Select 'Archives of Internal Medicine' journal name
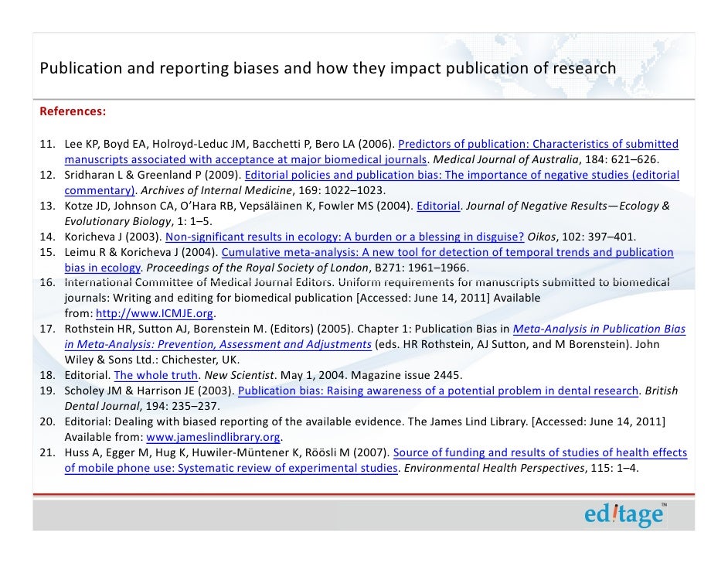Viewport: 728px width, 563px height. (216, 190)
